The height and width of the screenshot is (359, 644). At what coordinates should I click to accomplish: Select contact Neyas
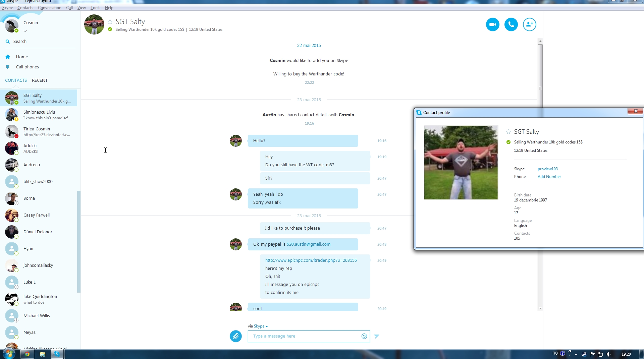[x=39, y=333]
